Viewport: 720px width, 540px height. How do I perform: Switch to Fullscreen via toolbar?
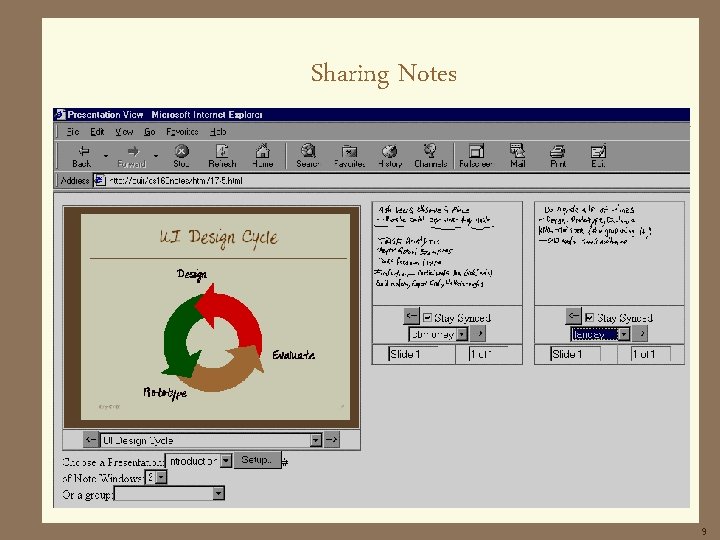coord(476,156)
